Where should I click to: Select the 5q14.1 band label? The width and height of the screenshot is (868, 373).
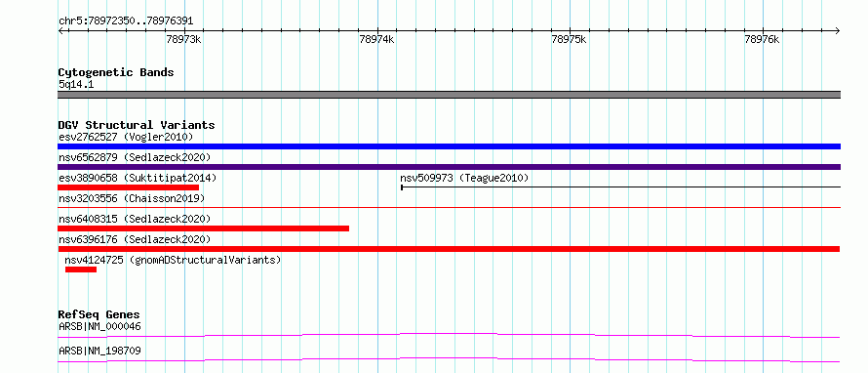tap(75, 84)
